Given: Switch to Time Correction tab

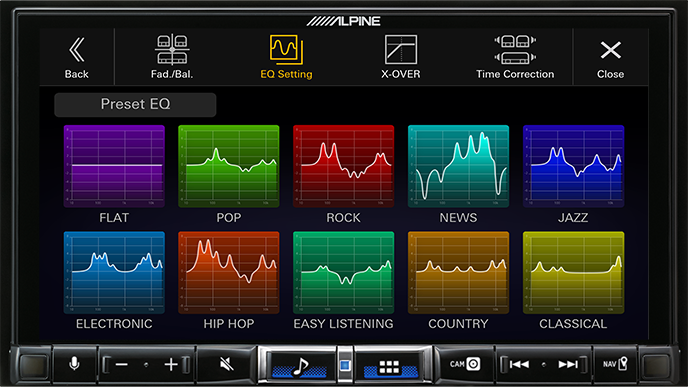Looking at the screenshot, I should (515, 57).
